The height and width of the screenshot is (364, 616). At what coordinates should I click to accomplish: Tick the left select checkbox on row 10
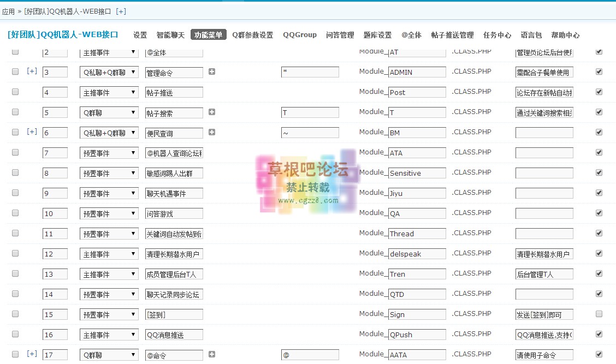click(15, 213)
